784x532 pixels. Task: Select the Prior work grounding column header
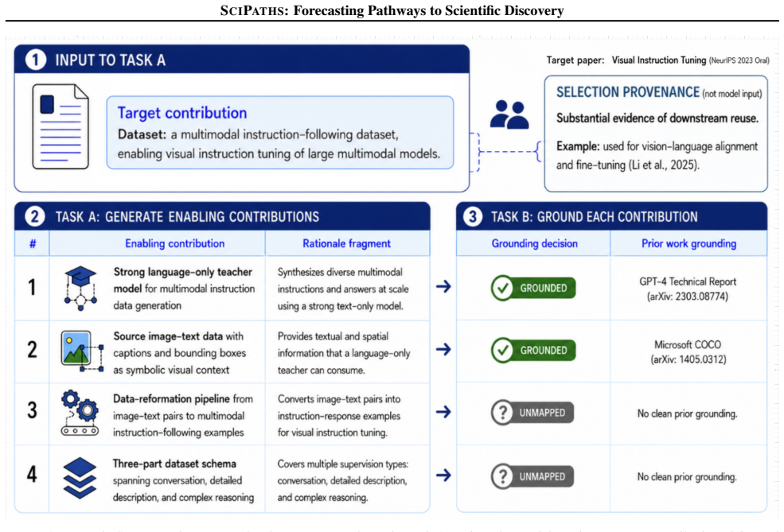pos(688,244)
